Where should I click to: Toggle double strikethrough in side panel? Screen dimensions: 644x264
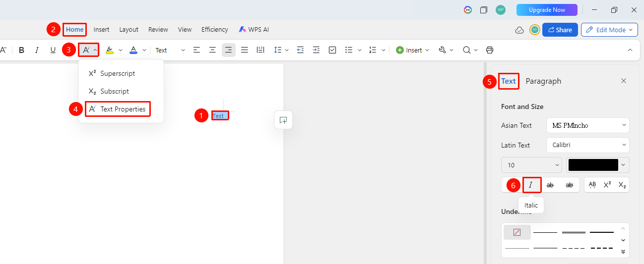point(570,185)
